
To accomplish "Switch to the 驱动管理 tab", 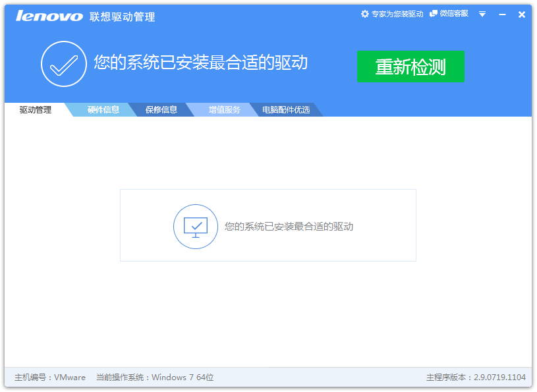I will 36,110.
